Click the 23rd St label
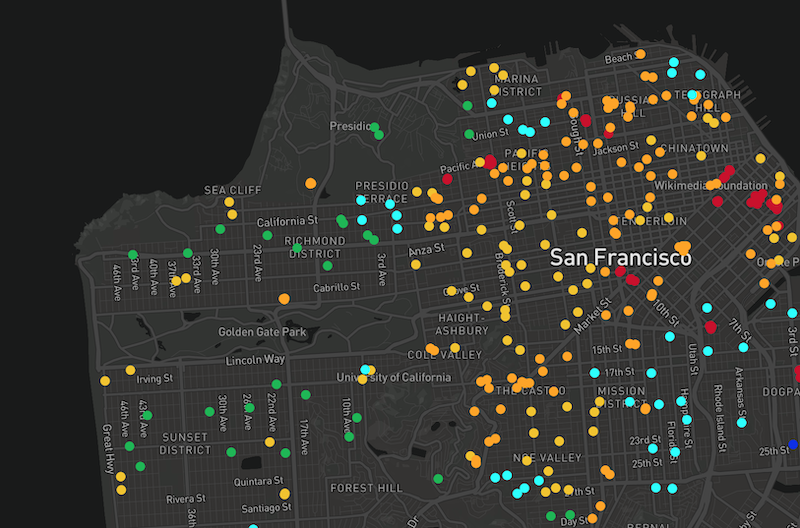Image resolution: width=800 pixels, height=528 pixels. [x=645, y=440]
